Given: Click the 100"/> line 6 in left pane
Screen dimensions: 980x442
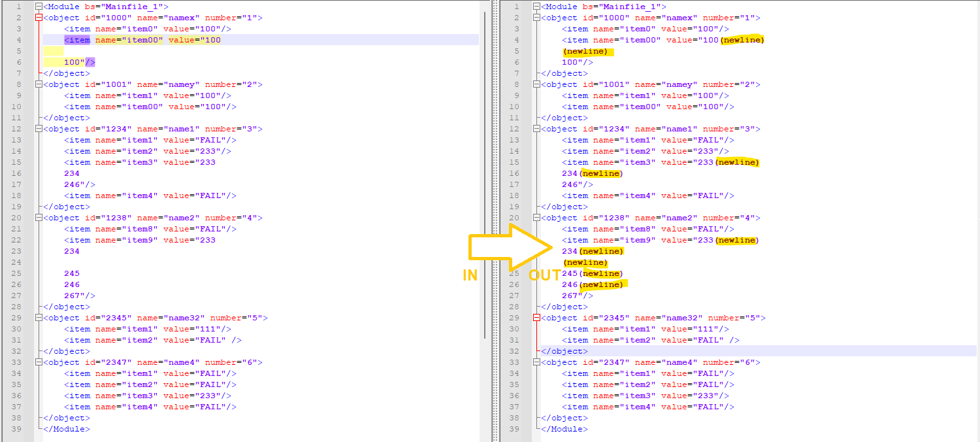Looking at the screenshot, I should [x=80, y=62].
